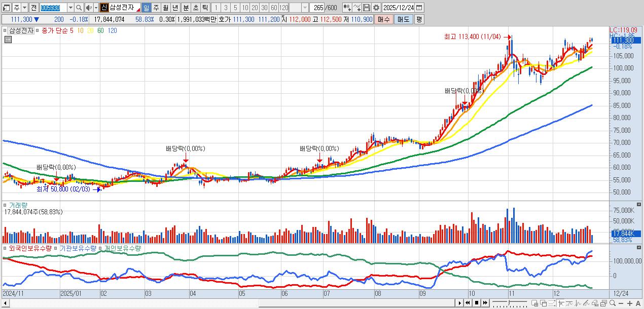The image size is (644, 309).
Task: Open the 주 type dropdown arrow
Action: pyautogui.click(x=24, y=8)
